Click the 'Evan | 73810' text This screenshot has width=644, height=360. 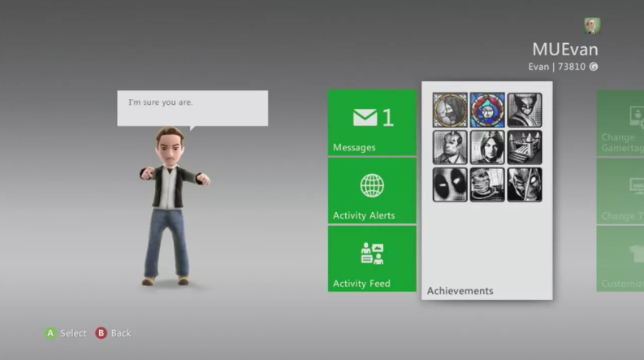(557, 67)
